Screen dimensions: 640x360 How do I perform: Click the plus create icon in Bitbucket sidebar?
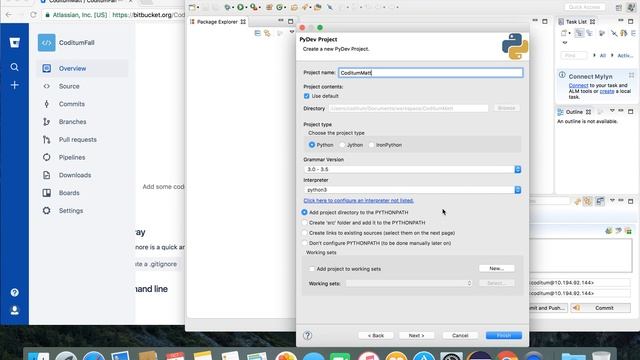point(14,85)
